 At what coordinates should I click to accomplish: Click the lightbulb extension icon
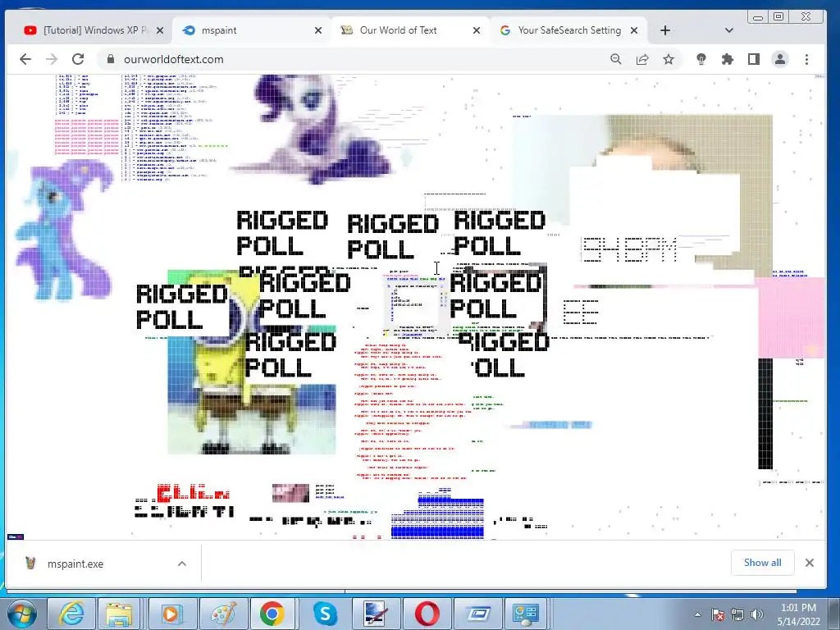click(701, 59)
